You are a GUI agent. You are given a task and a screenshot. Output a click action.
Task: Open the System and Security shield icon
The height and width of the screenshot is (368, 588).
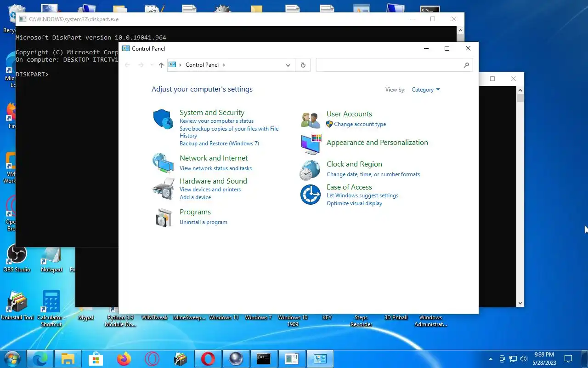click(163, 119)
